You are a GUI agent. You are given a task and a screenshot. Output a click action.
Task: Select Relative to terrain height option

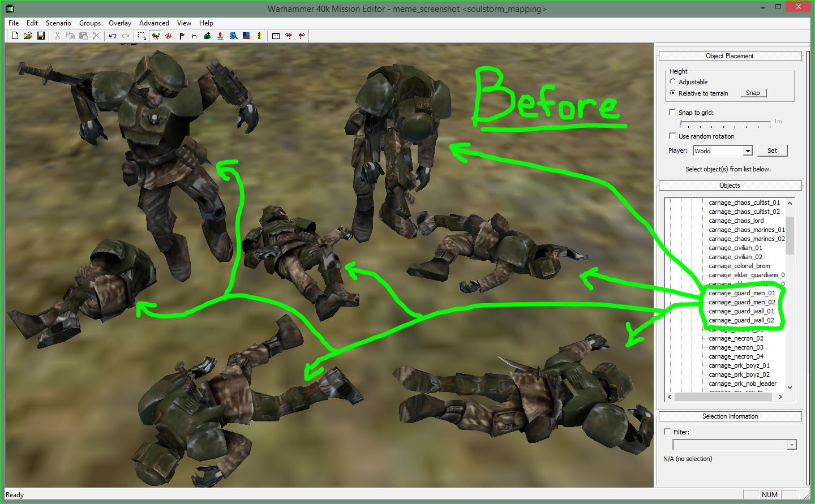[x=673, y=93]
